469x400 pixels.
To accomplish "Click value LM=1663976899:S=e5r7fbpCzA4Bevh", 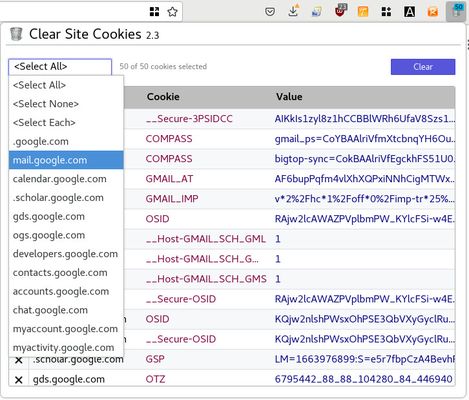I will 365,359.
